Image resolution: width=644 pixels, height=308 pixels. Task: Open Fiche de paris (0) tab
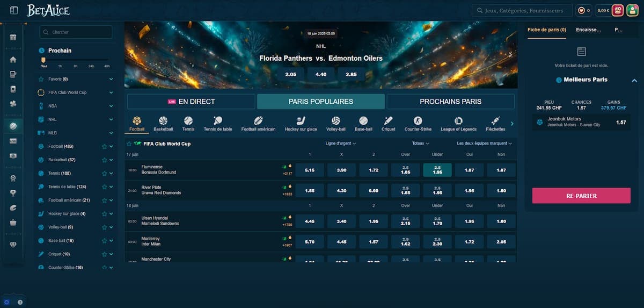click(547, 30)
